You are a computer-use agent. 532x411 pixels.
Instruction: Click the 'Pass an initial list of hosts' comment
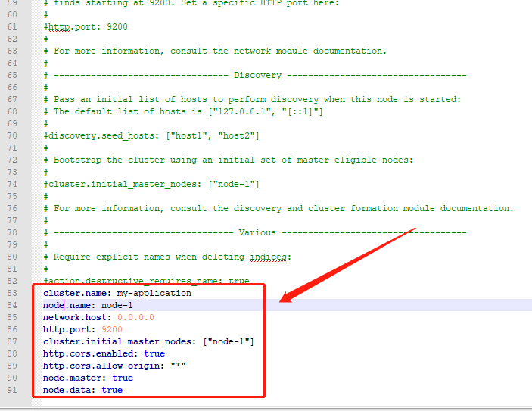[252, 99]
